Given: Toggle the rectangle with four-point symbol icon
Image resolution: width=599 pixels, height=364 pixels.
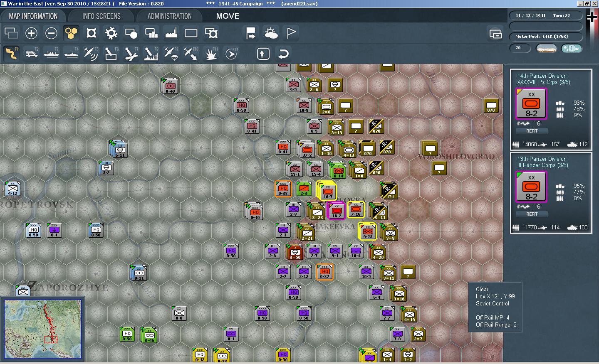Looking at the screenshot, I should pos(211,33).
